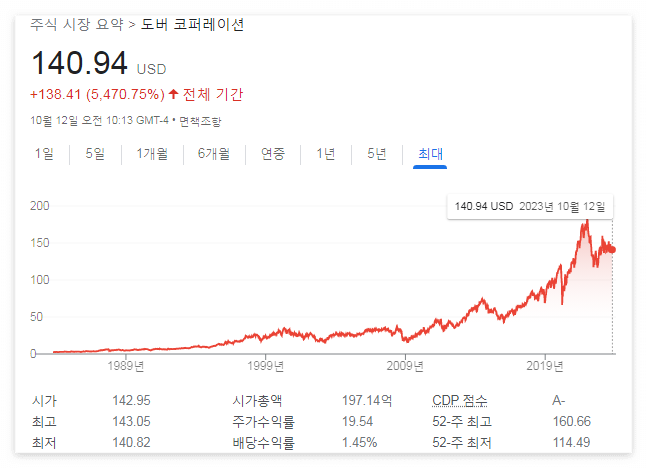The width and height of the screenshot is (647, 468).
Task: Click the 도버 코퍼레이션 company name
Action: point(192,24)
